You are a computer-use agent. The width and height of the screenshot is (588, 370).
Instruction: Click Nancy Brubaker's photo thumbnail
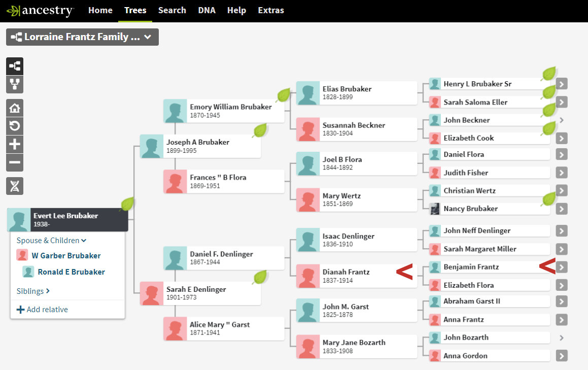point(435,209)
